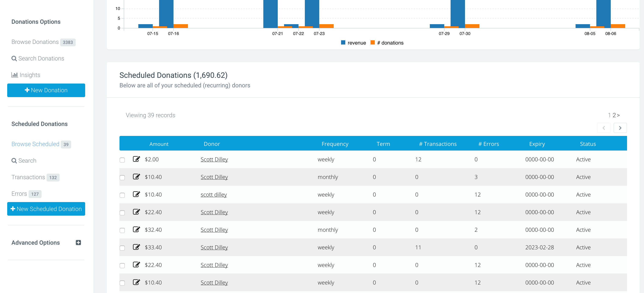Image resolution: width=644 pixels, height=293 pixels.
Task: Go to next page with right chevron
Action: pos(620,128)
